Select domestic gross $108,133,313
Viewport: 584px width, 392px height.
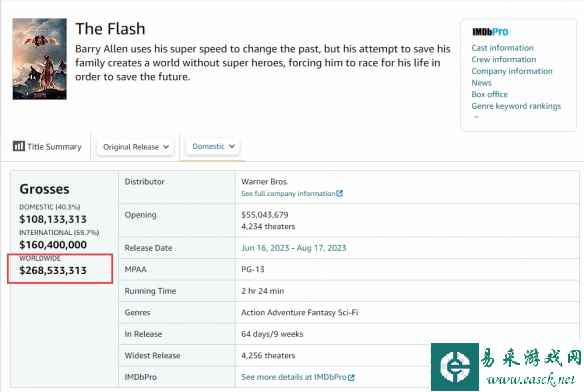click(53, 219)
